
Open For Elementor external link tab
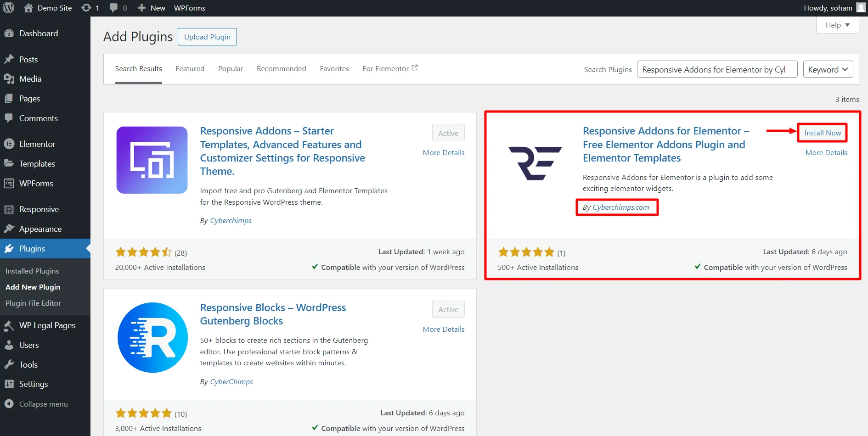(x=390, y=68)
